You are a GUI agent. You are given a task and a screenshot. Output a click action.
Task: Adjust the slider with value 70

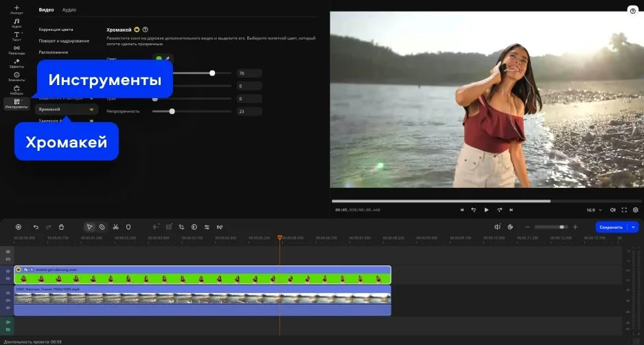(201, 73)
